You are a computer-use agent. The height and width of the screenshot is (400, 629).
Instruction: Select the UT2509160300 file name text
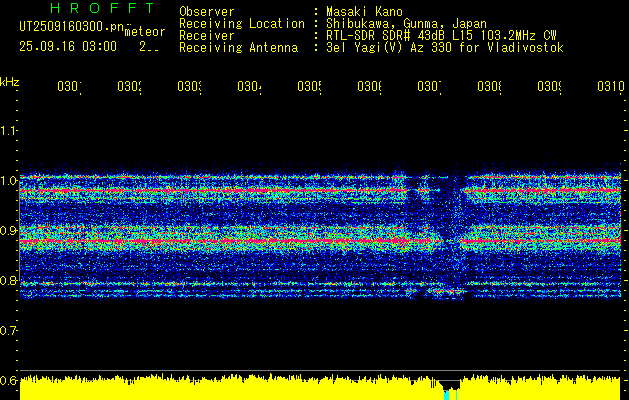click(x=72, y=26)
